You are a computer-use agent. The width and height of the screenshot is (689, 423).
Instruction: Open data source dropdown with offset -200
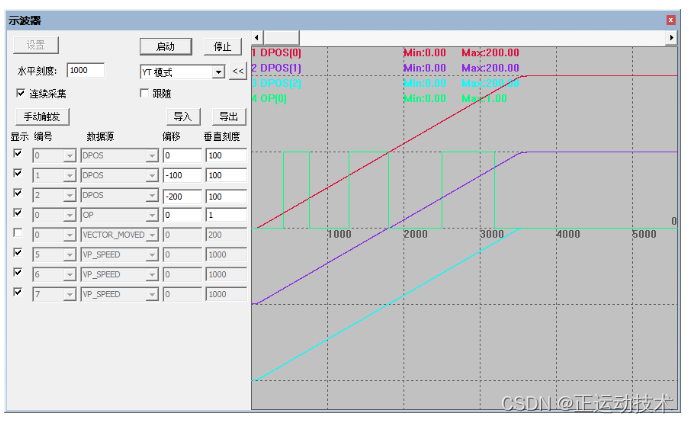tap(152, 195)
